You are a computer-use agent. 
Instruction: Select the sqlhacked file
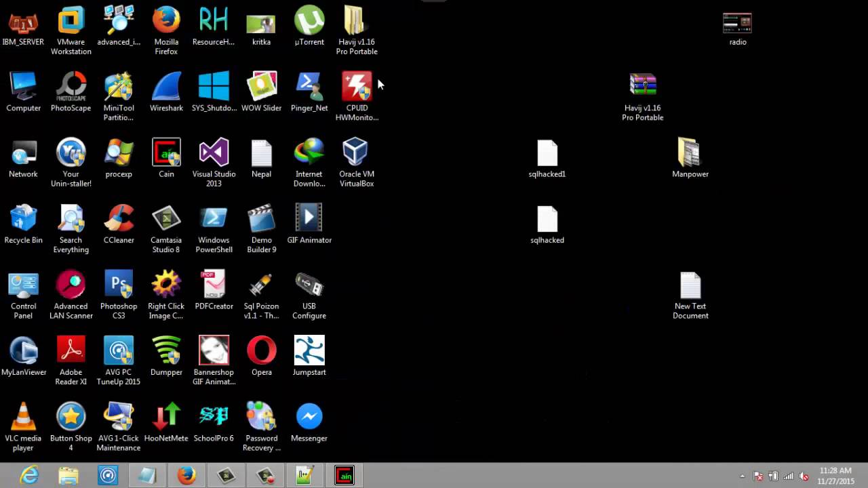[x=547, y=225]
